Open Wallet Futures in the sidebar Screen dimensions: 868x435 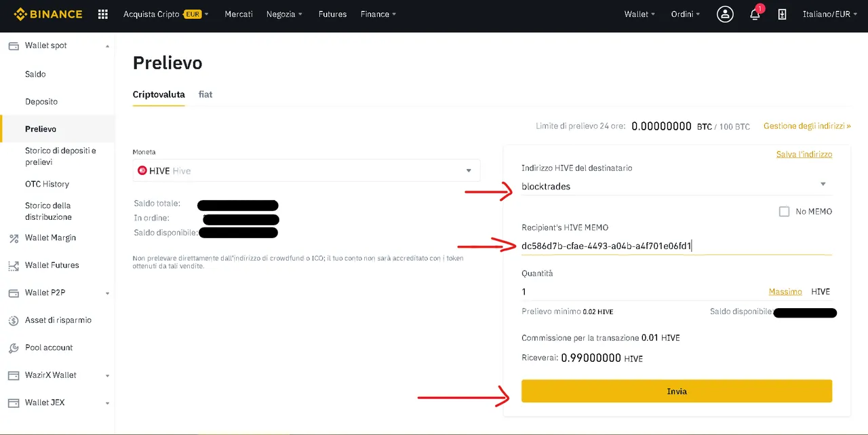[52, 265]
